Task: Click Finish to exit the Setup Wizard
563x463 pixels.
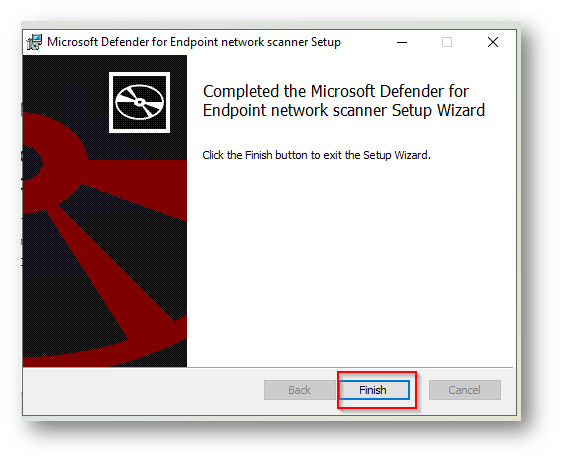Action: [x=373, y=390]
